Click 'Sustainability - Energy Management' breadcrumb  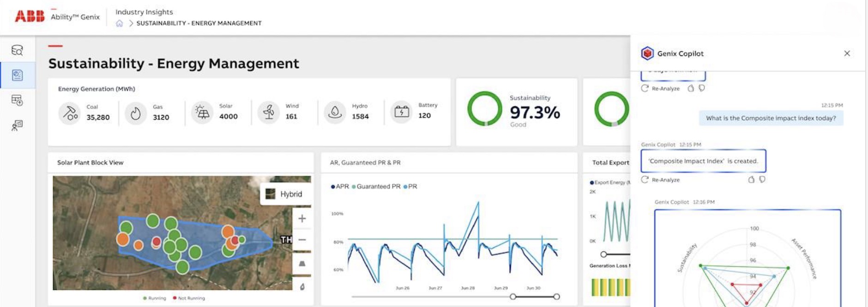pos(199,23)
